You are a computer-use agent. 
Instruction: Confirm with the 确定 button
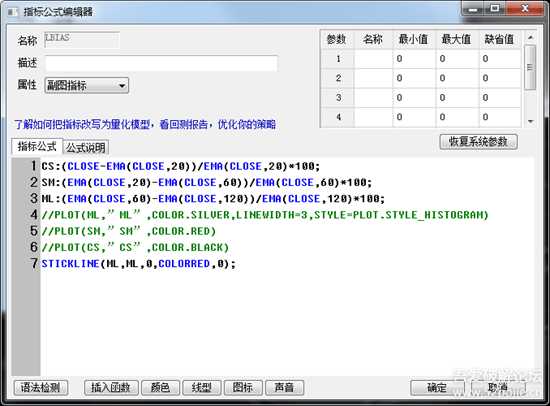[x=437, y=388]
